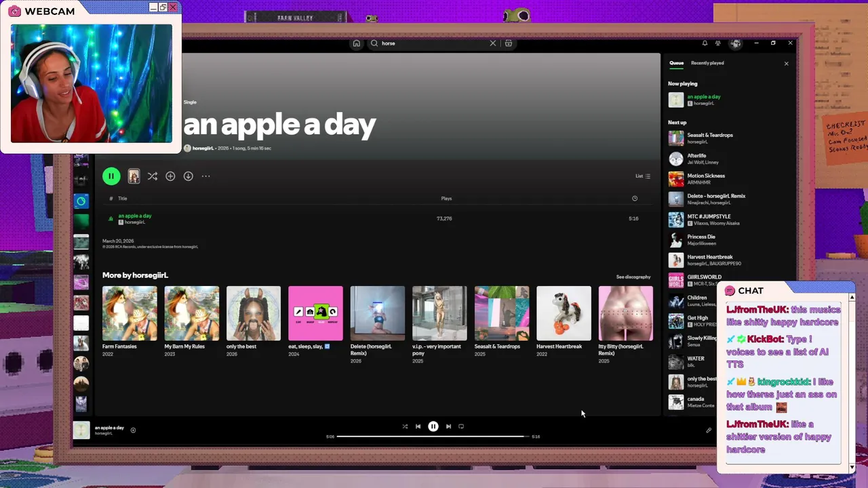The image size is (868, 488).
Task: Open the Friend Activity icon in the top bar
Action: (718, 43)
